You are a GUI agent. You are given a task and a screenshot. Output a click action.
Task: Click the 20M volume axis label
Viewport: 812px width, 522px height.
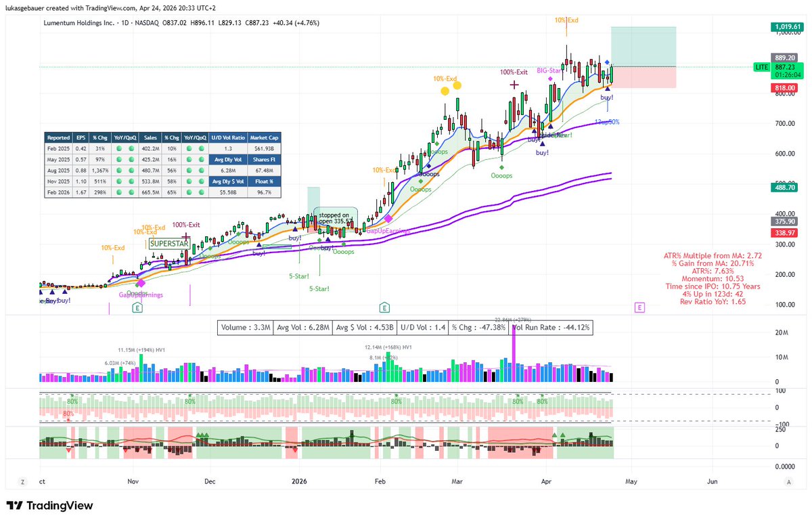tap(781, 332)
